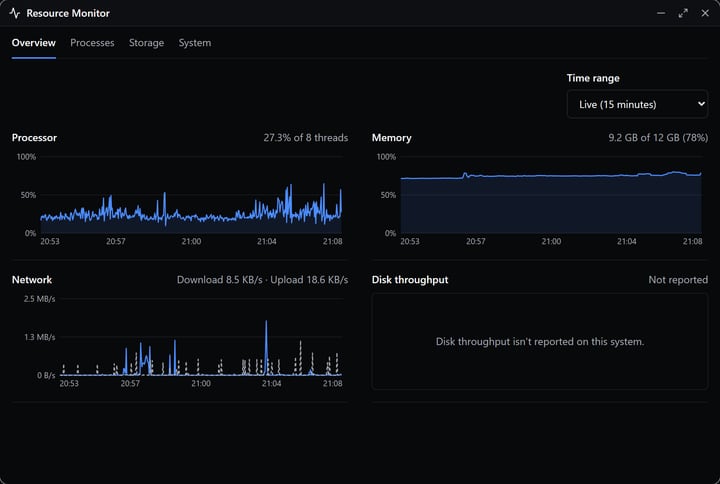Click '9.2 GB of 12 GB (78%)' value
The height and width of the screenshot is (484, 720).
(658, 138)
